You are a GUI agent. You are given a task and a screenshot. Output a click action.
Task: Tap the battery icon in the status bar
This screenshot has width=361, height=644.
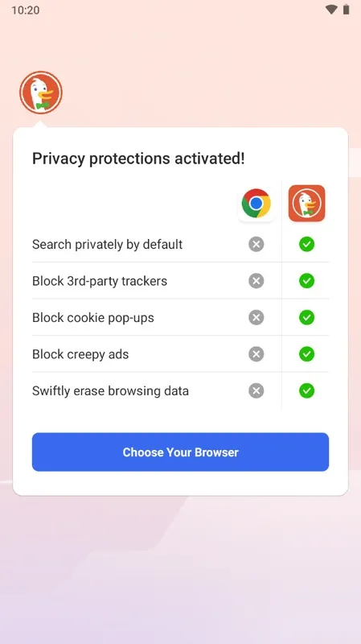click(x=347, y=10)
